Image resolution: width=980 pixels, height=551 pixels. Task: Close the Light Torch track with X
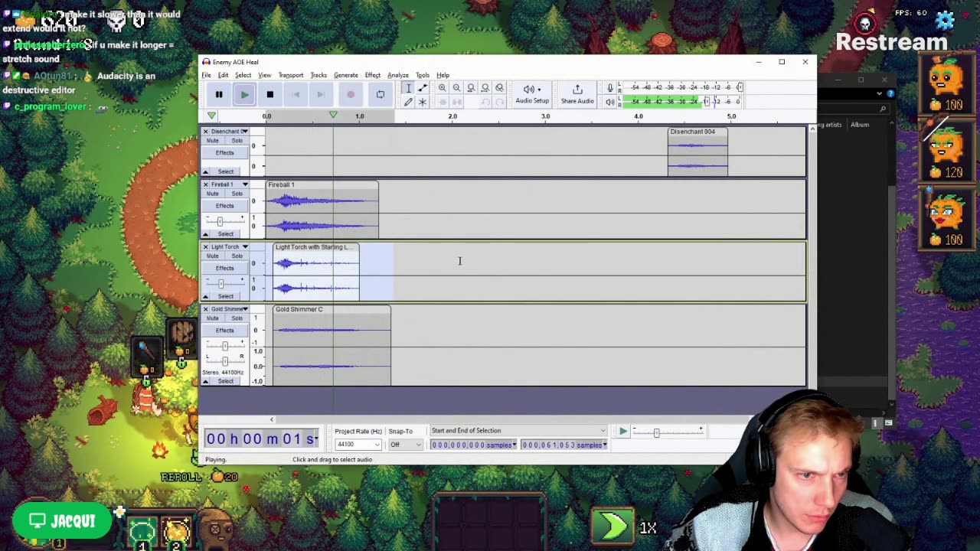pyautogui.click(x=205, y=247)
